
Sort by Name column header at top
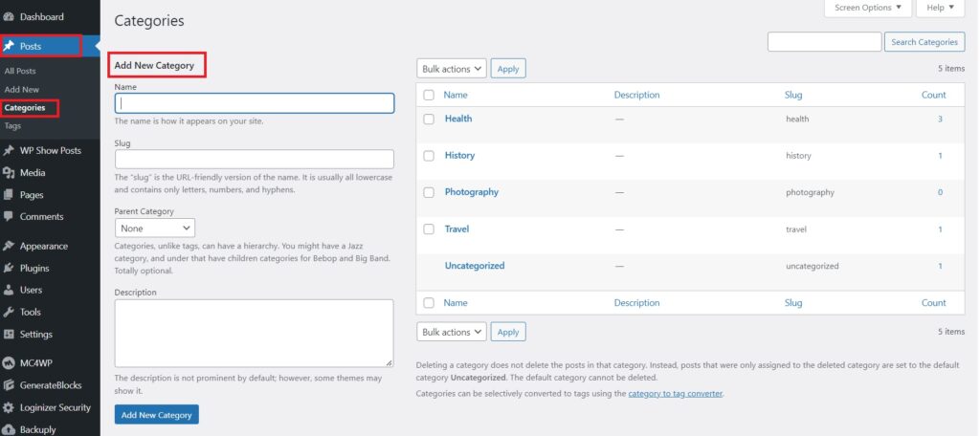[x=456, y=95]
